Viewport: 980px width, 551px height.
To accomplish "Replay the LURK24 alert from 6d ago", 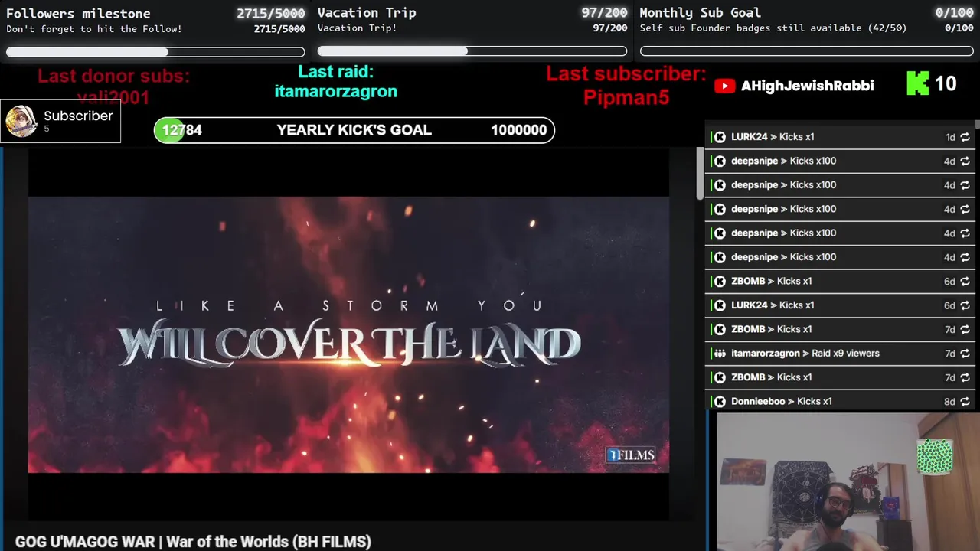I will (965, 305).
